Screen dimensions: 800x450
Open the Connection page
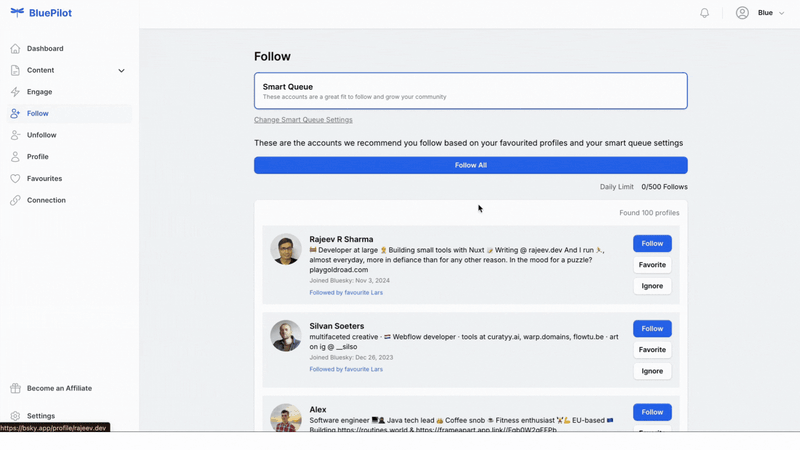(x=46, y=200)
